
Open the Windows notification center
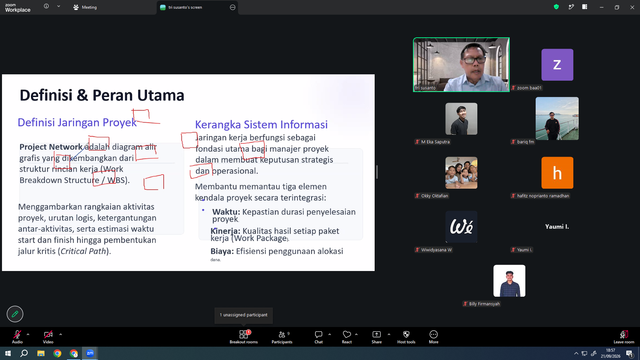[x=630, y=353]
